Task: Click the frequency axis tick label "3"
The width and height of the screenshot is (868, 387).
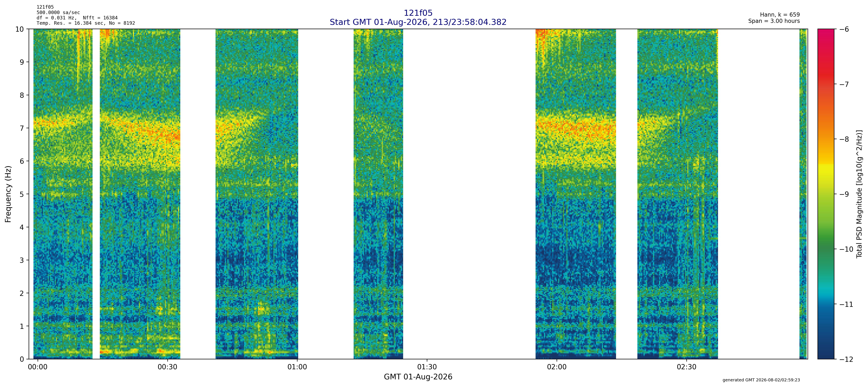Action: click(x=22, y=260)
